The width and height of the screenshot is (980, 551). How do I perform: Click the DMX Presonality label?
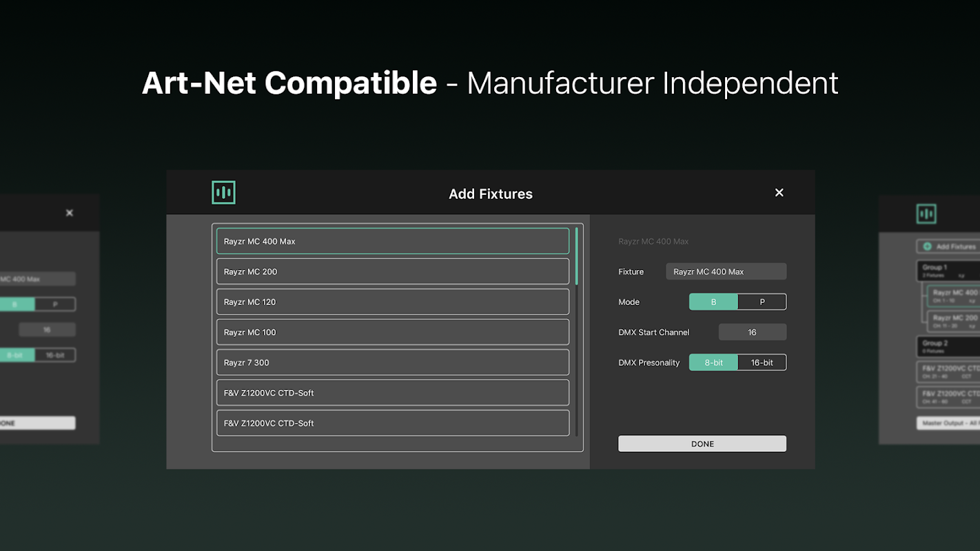649,362
